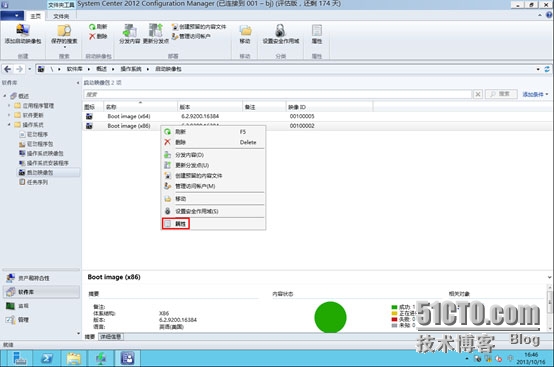Sort by the Name (名称) column header
Image resolution: width=554 pixels, height=367 pixels.
[140, 107]
